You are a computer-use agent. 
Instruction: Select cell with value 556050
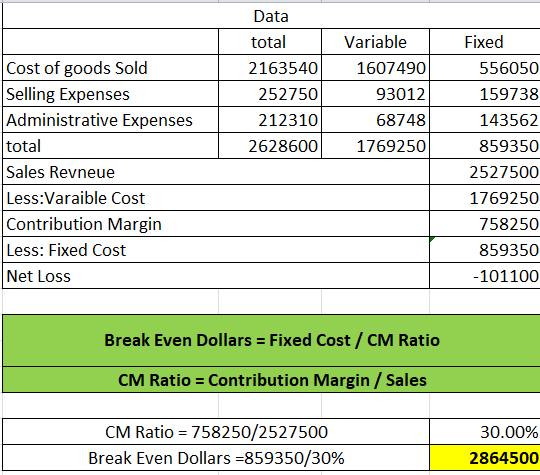click(x=485, y=68)
